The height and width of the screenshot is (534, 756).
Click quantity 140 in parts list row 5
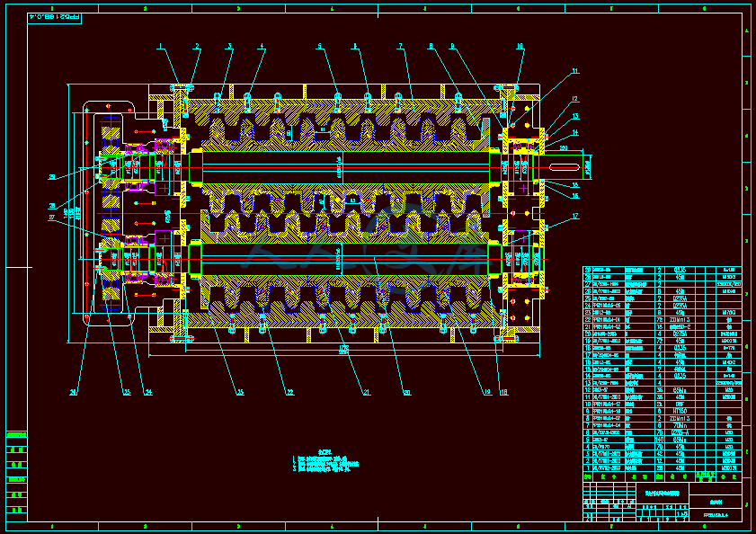[659, 440]
